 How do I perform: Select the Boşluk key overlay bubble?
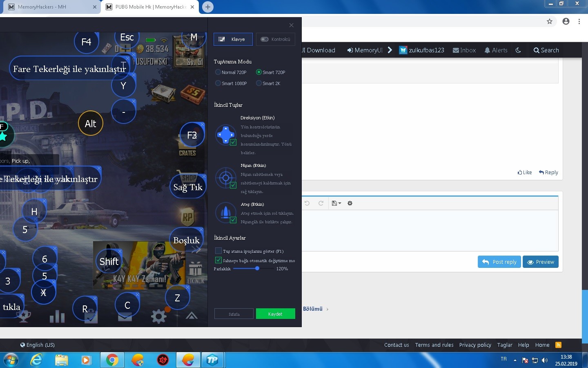186,240
